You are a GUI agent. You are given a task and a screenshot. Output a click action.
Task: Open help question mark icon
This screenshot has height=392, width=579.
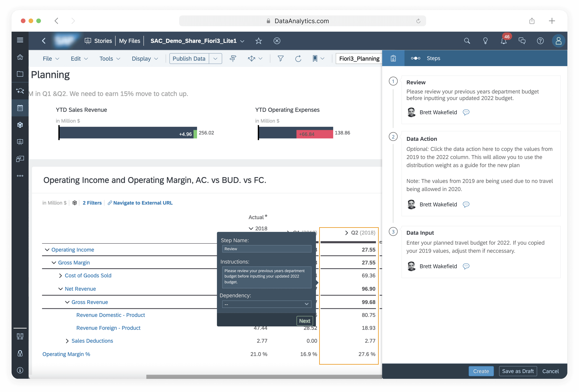click(540, 41)
